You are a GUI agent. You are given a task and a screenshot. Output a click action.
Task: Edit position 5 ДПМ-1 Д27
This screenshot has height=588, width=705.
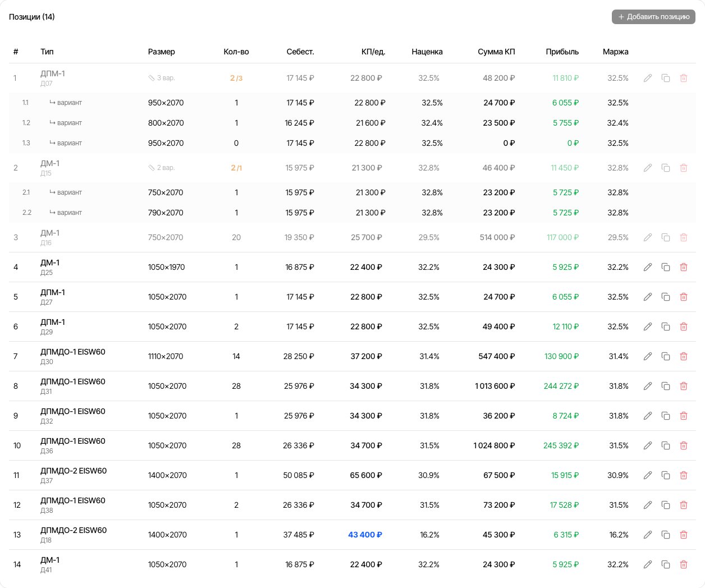648,297
